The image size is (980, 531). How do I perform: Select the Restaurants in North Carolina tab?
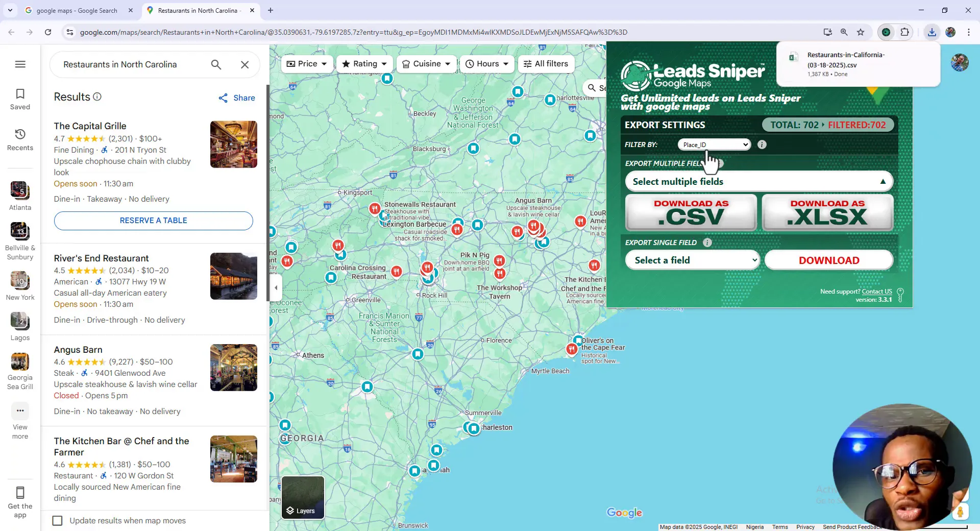pos(199,10)
